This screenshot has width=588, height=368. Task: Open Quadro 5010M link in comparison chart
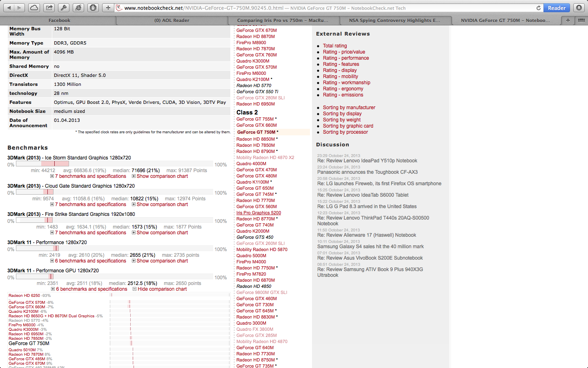pyautogui.click(x=22, y=350)
